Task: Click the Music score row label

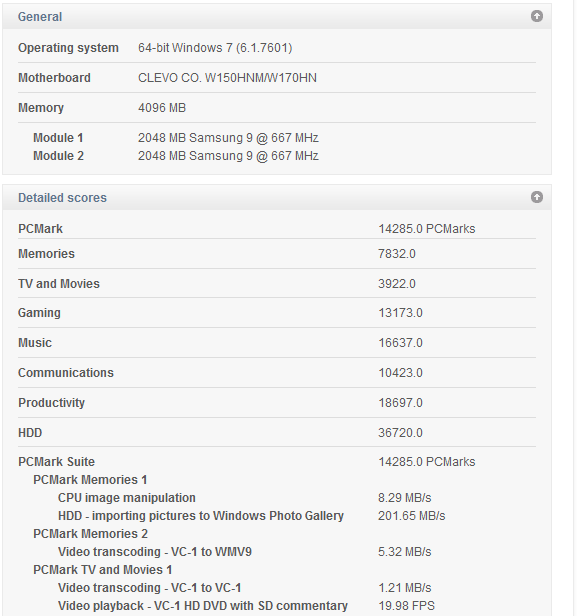Action: [35, 343]
